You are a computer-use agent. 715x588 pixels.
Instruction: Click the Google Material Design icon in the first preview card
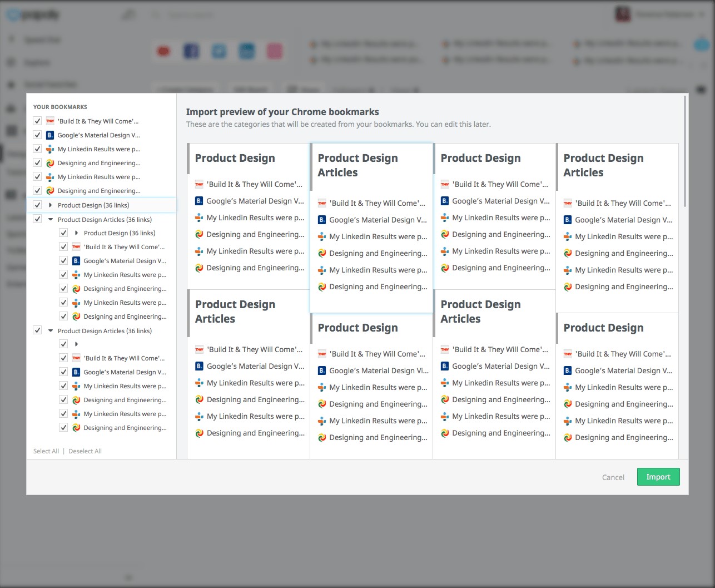[199, 201]
